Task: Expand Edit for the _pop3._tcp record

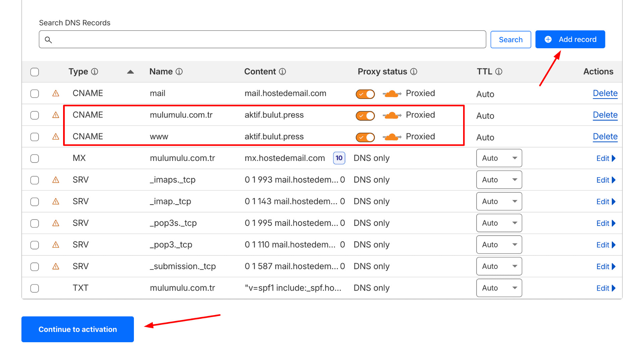Action: tap(605, 245)
